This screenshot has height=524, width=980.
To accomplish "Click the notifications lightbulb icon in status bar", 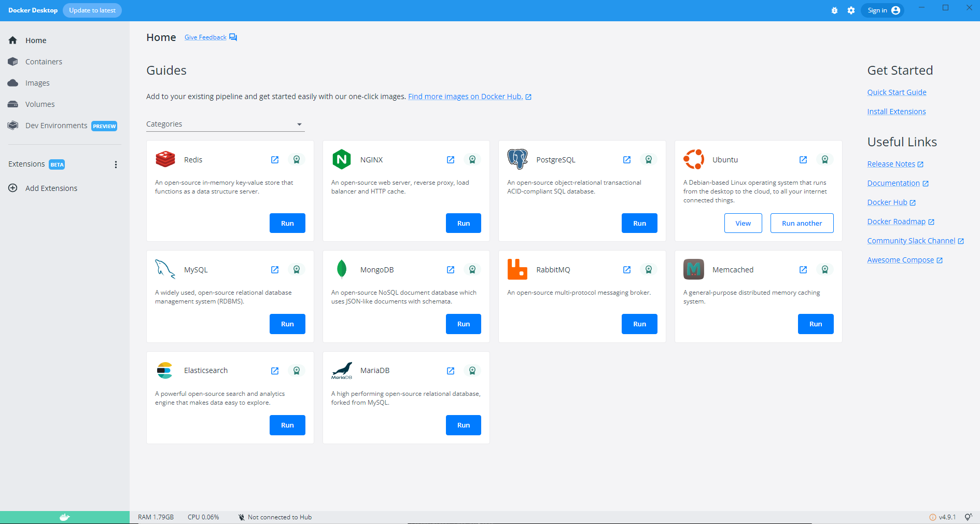I will coord(968,517).
